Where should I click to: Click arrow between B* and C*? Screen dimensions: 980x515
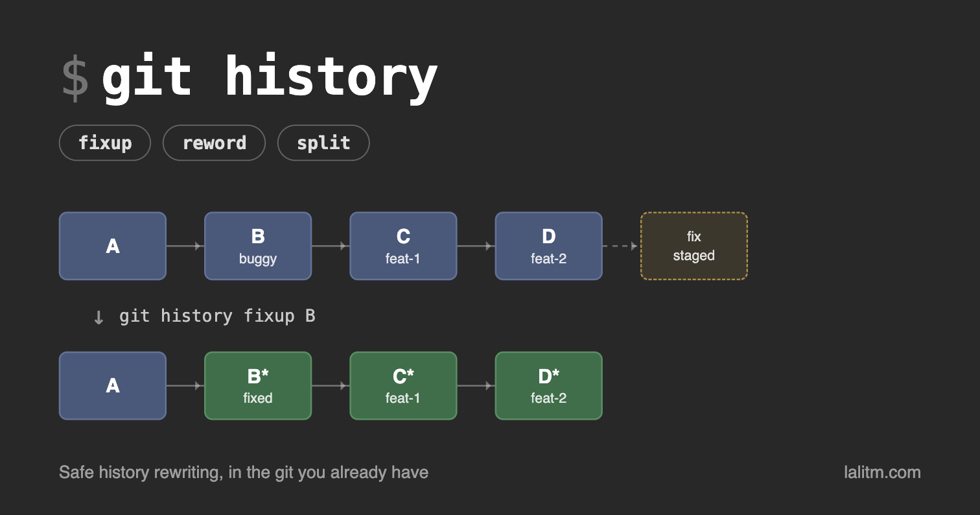tap(331, 386)
